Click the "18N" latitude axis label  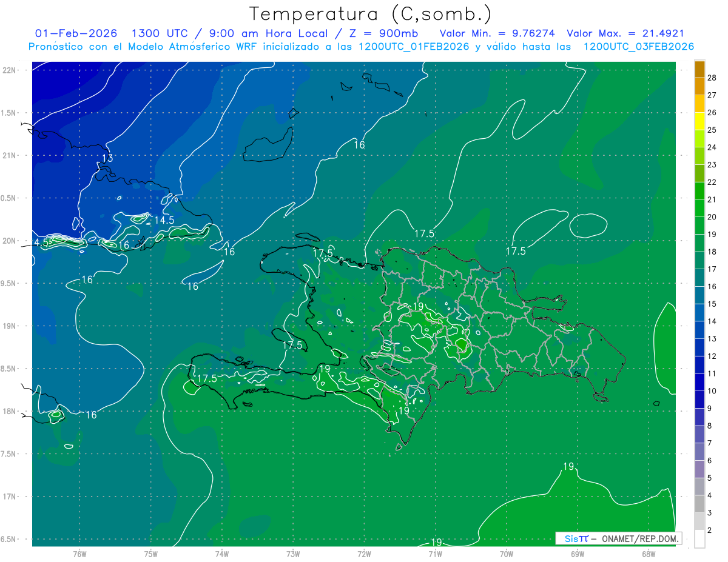(x=8, y=411)
